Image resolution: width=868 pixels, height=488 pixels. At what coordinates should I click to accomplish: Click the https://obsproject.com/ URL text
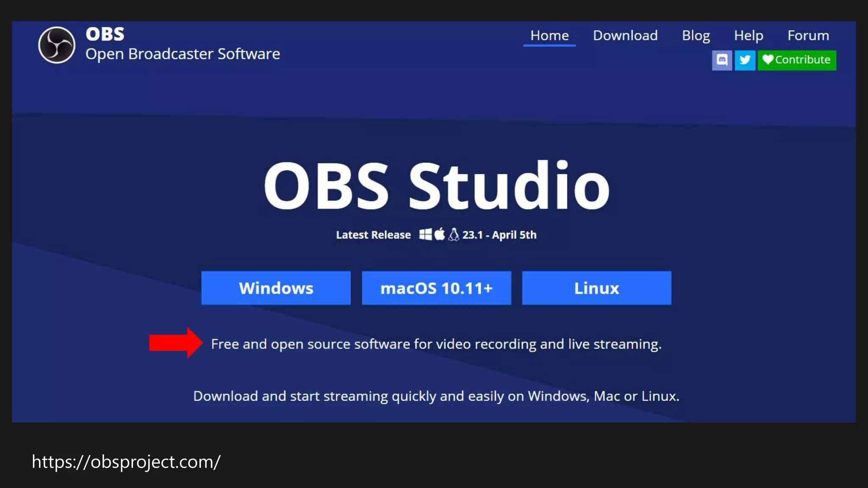pos(126,462)
